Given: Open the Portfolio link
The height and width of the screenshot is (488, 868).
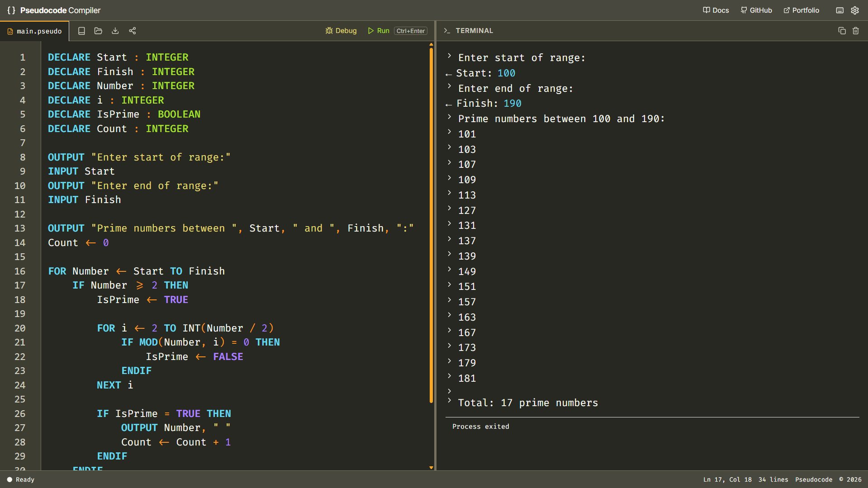Looking at the screenshot, I should 801,10.
